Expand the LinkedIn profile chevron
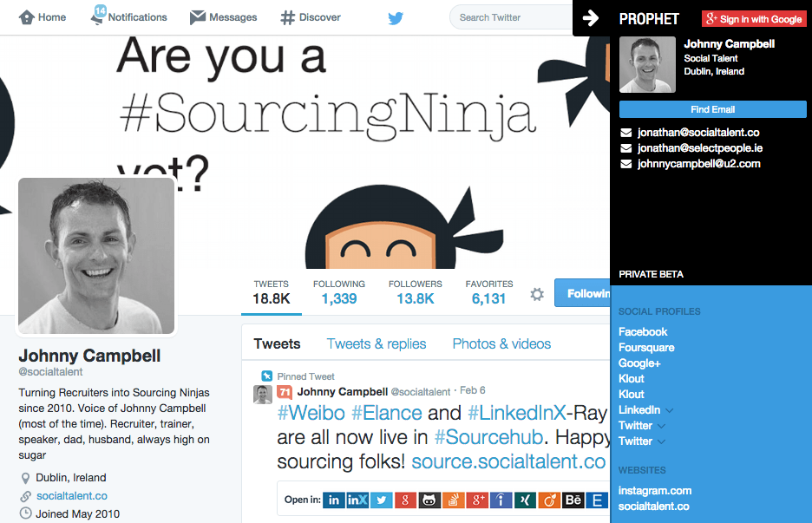 click(669, 410)
